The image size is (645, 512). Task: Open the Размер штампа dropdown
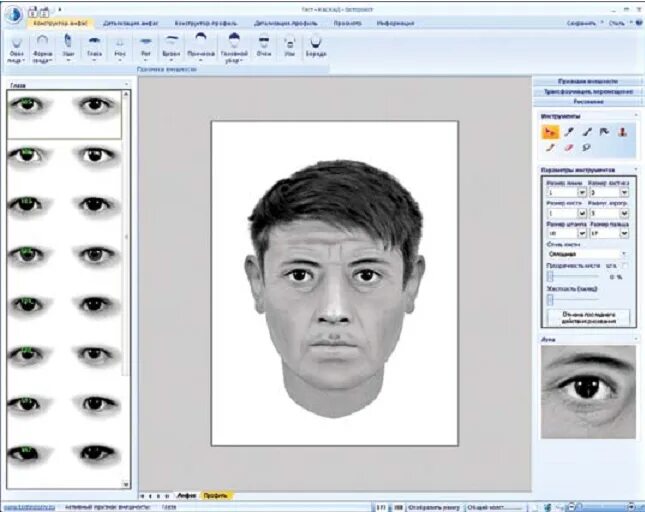[582, 234]
